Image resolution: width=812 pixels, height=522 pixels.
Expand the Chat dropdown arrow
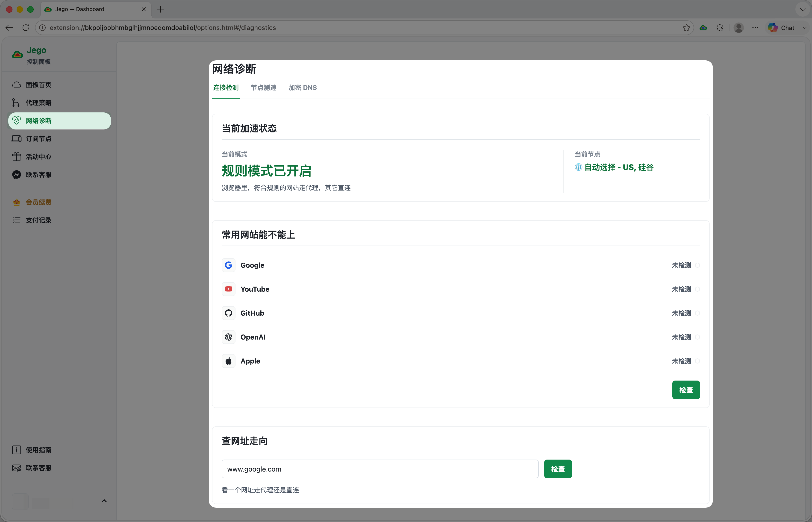point(804,28)
